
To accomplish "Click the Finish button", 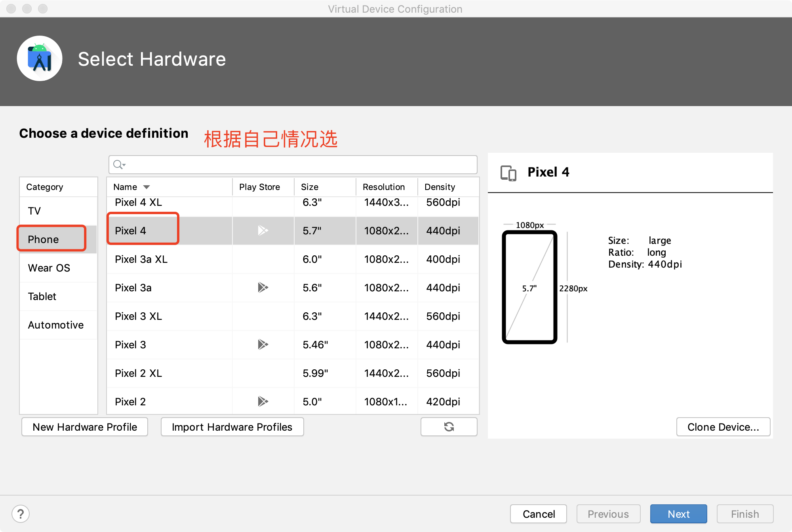I will pos(745,514).
